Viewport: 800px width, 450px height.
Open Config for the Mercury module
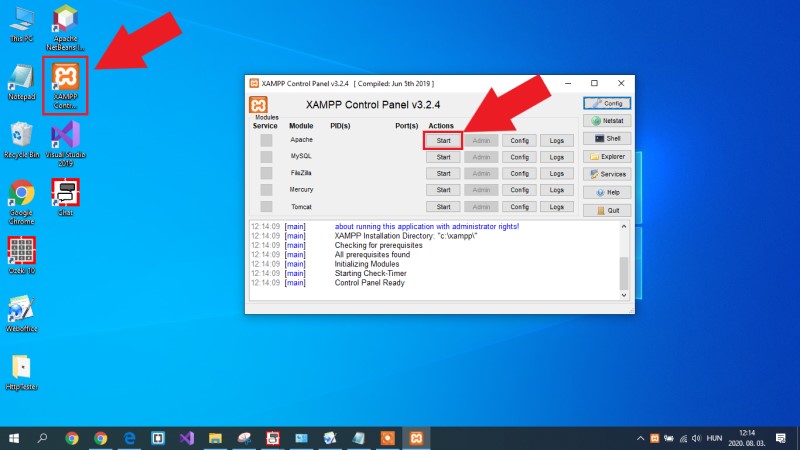click(x=519, y=190)
